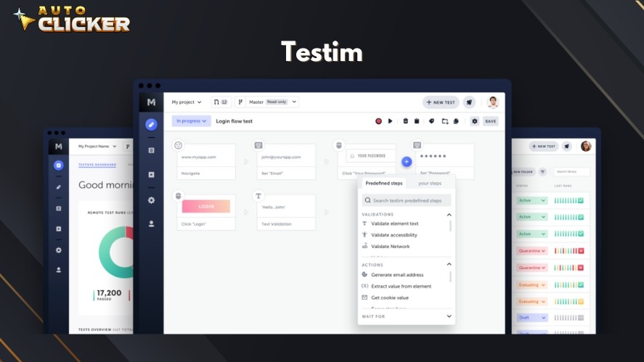Click the rocket icon in the right window
644x362 pixels.
(x=567, y=146)
